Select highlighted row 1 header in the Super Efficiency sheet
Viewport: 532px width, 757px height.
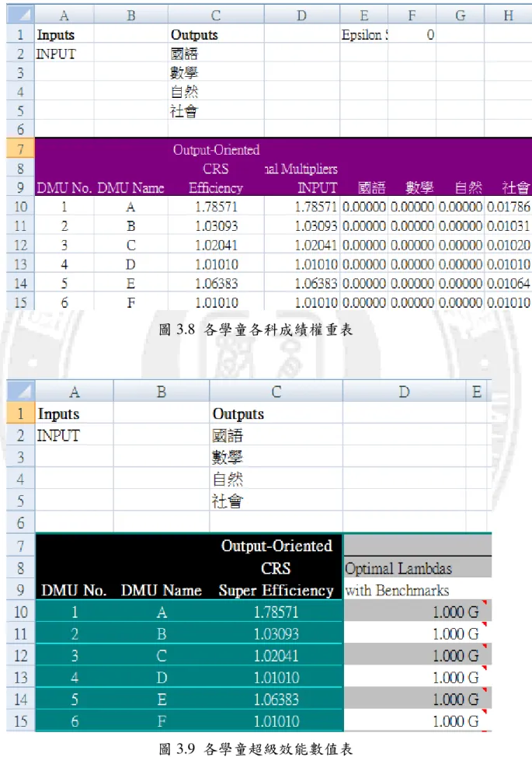pos(21,413)
